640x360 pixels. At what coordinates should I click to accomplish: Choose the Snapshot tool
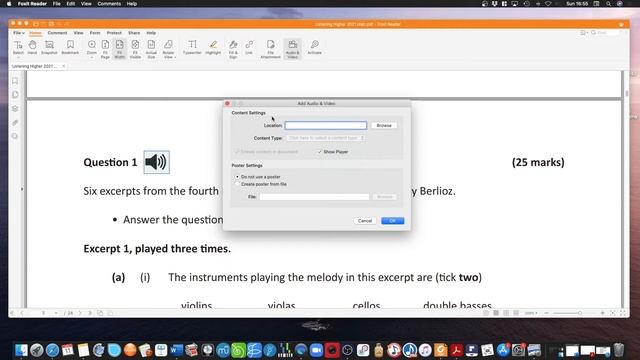[49, 47]
